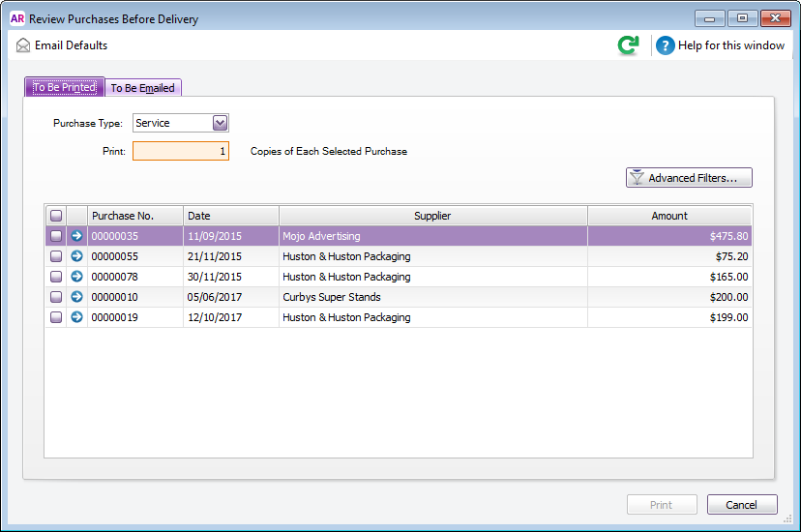Sort list by Supplier column header

(432, 216)
